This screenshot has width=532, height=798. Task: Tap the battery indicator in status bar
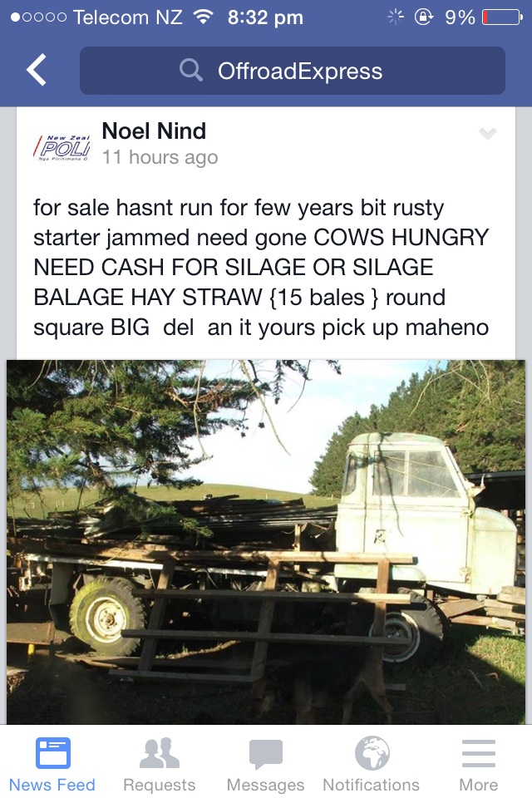click(501, 17)
